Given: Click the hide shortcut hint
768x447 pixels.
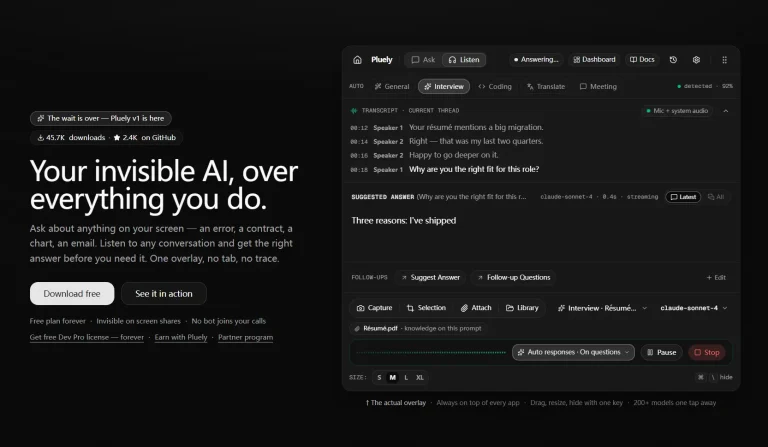Looking at the screenshot, I should (715, 377).
